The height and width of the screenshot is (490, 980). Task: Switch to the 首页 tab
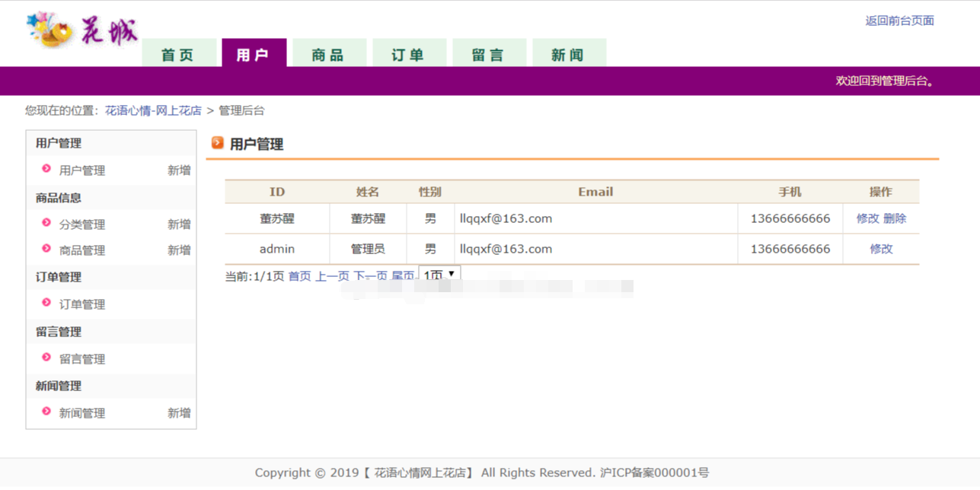pyautogui.click(x=179, y=53)
